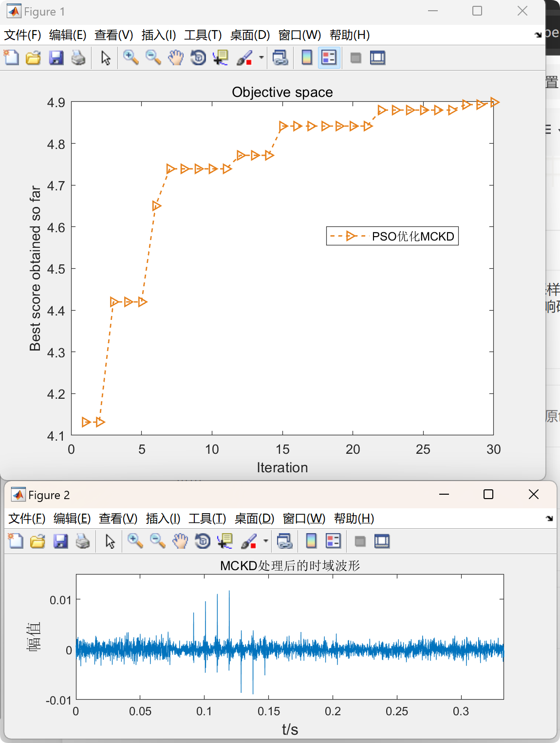Insert Colorbar in Figure 1
Screen dimensions: 560x743
click(x=307, y=57)
